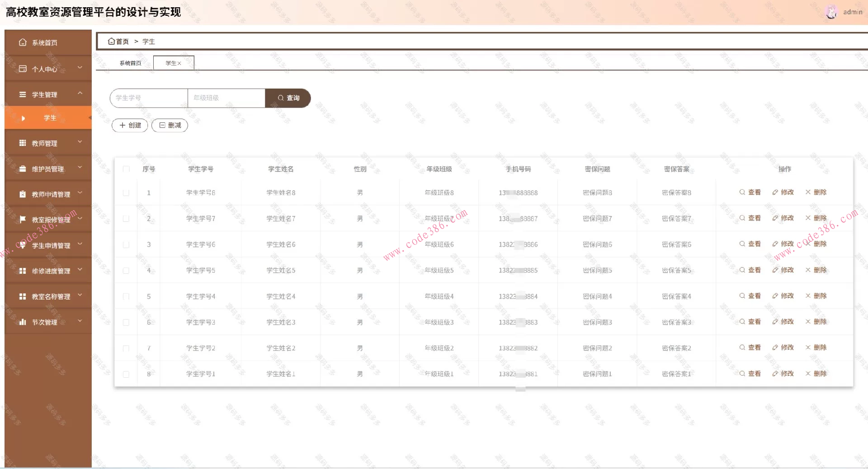The width and height of the screenshot is (868, 469).
Task: Toggle the select-all checkbox in table header
Action: pos(126,169)
